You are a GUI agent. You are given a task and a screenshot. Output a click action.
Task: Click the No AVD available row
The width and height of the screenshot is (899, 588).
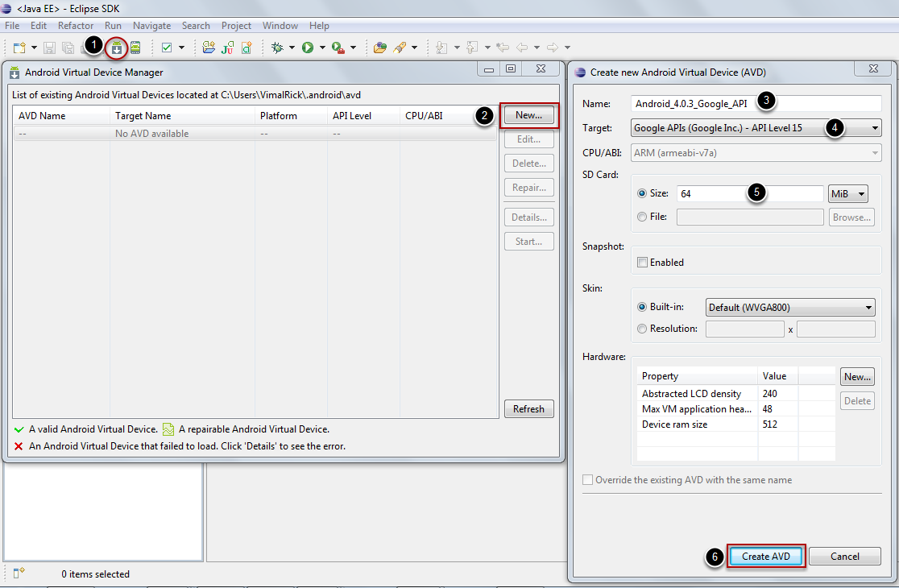pos(255,134)
